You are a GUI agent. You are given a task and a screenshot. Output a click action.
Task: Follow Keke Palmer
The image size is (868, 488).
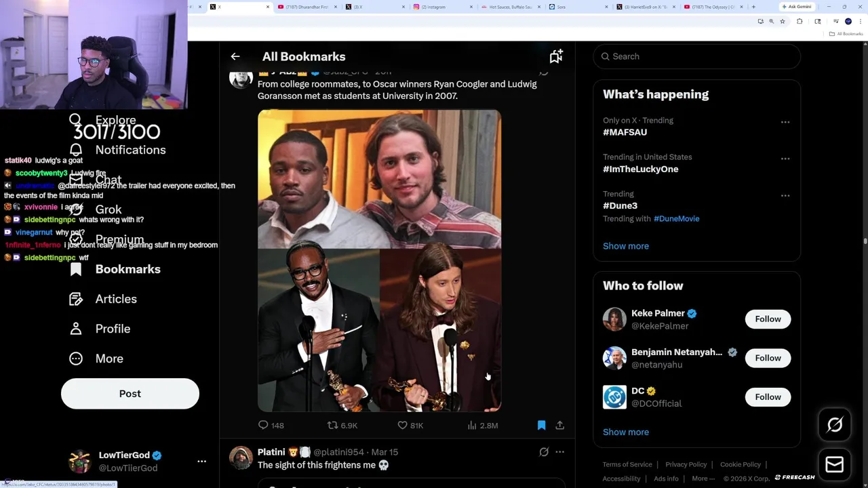pyautogui.click(x=768, y=319)
